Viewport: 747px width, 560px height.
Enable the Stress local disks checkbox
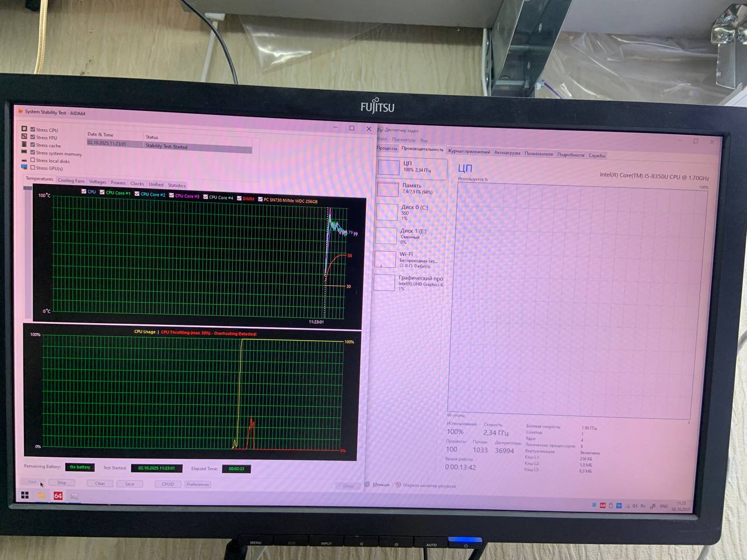pos(33,160)
